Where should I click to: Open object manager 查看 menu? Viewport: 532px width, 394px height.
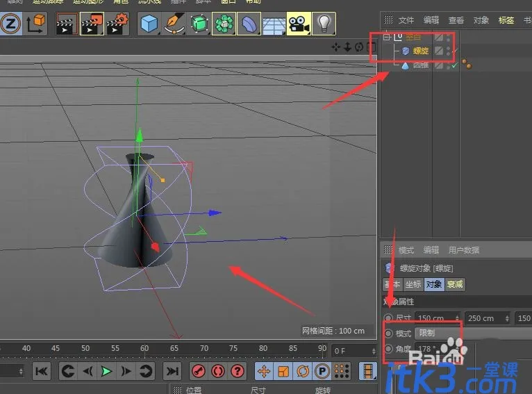[456, 20]
